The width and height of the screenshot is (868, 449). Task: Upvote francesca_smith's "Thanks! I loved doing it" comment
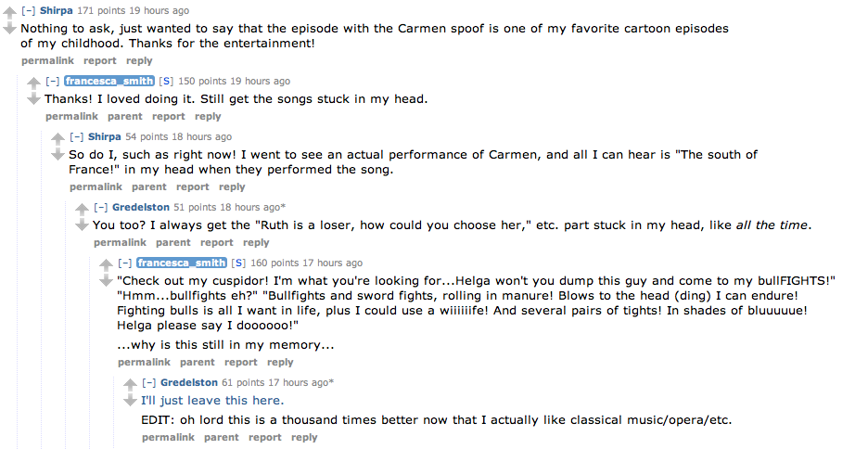[x=33, y=83]
